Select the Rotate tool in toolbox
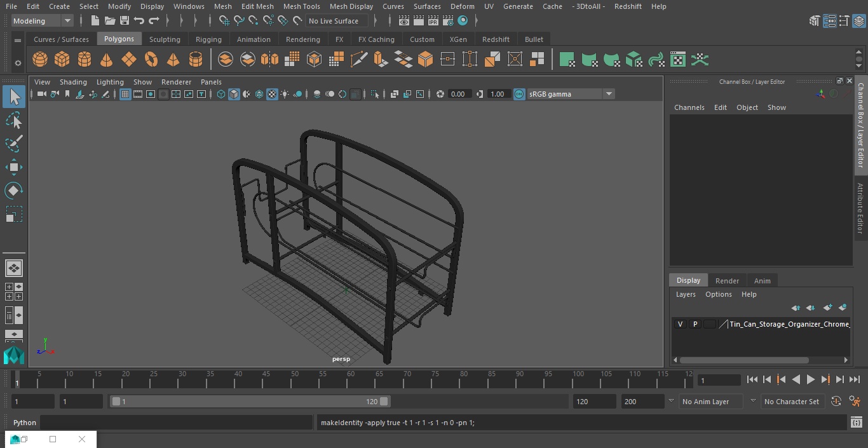This screenshot has width=868, height=448. click(13, 191)
